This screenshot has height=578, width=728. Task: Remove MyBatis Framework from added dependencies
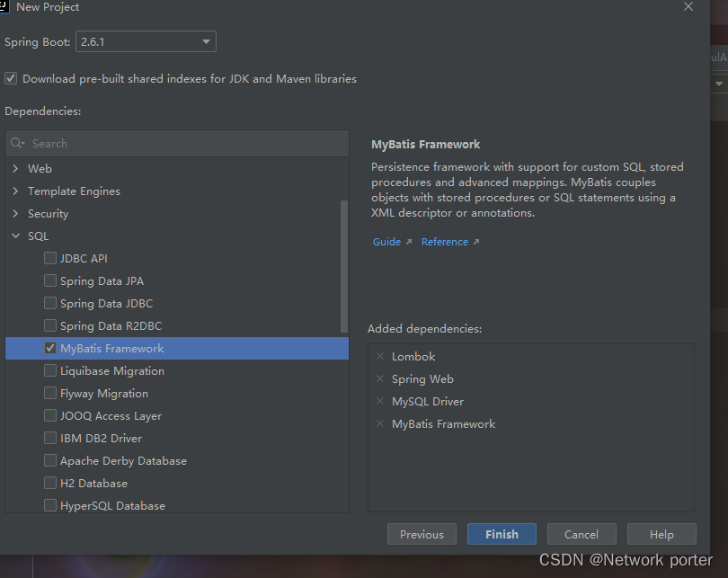pos(380,424)
